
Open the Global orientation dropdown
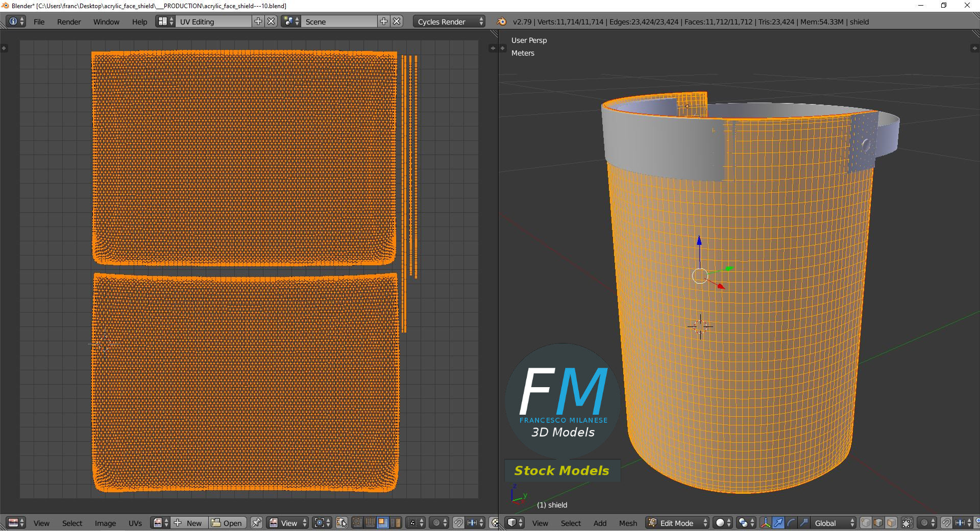pos(834,523)
